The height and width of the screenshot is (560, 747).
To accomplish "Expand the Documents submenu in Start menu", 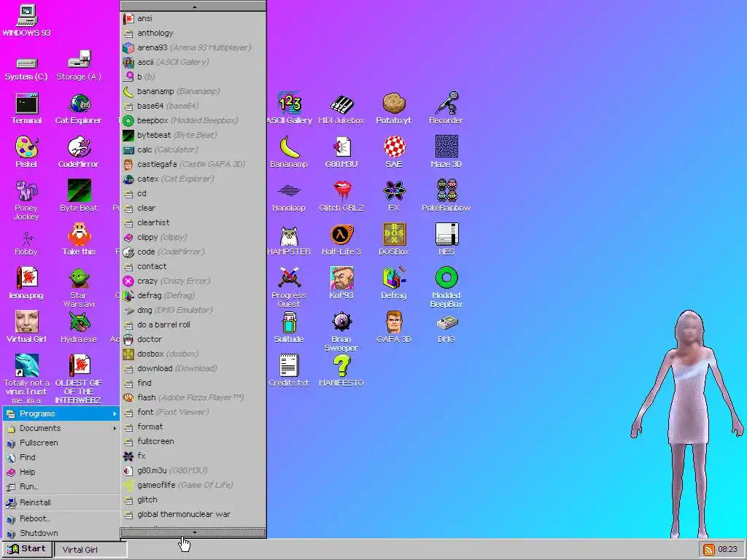I will (61, 428).
